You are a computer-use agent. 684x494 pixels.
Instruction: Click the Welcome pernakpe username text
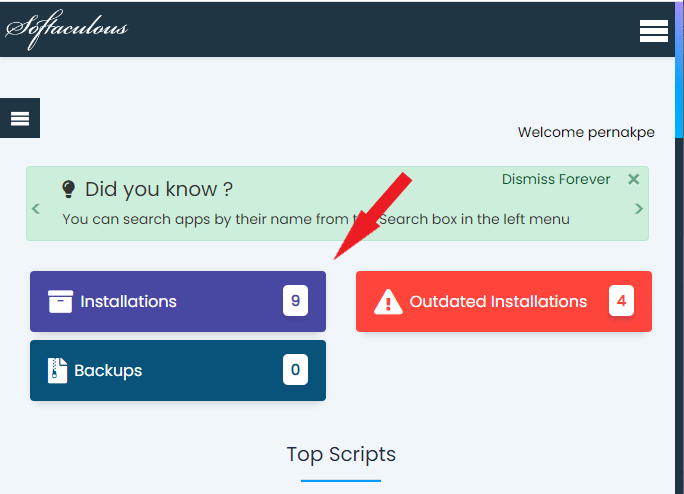585,132
